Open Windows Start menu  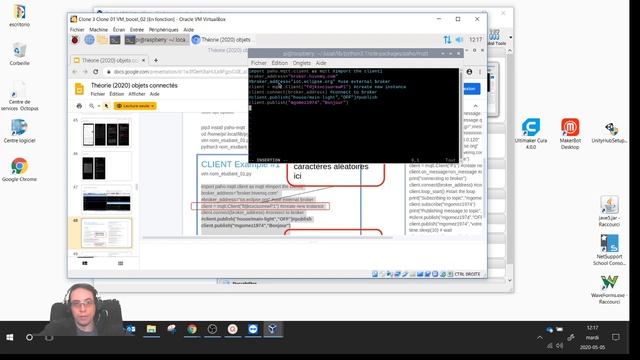tap(10, 337)
